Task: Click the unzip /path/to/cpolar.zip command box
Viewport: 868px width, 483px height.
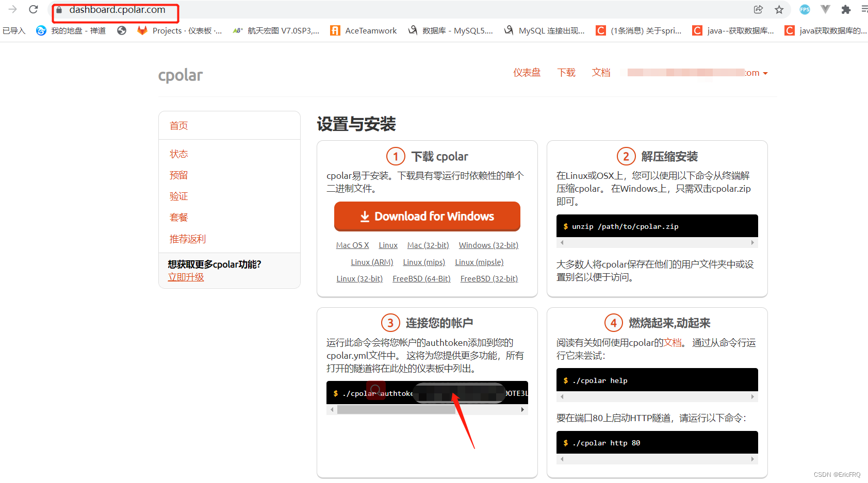Action: point(657,226)
